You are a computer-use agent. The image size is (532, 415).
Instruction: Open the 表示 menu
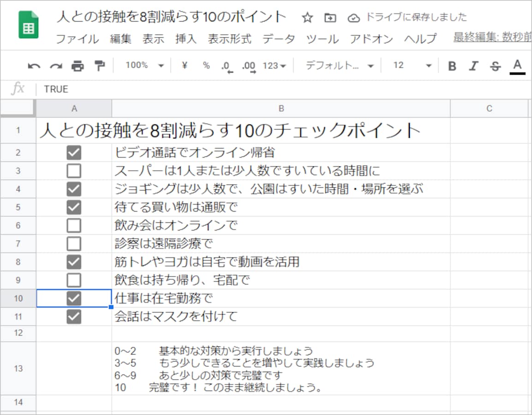coord(153,39)
